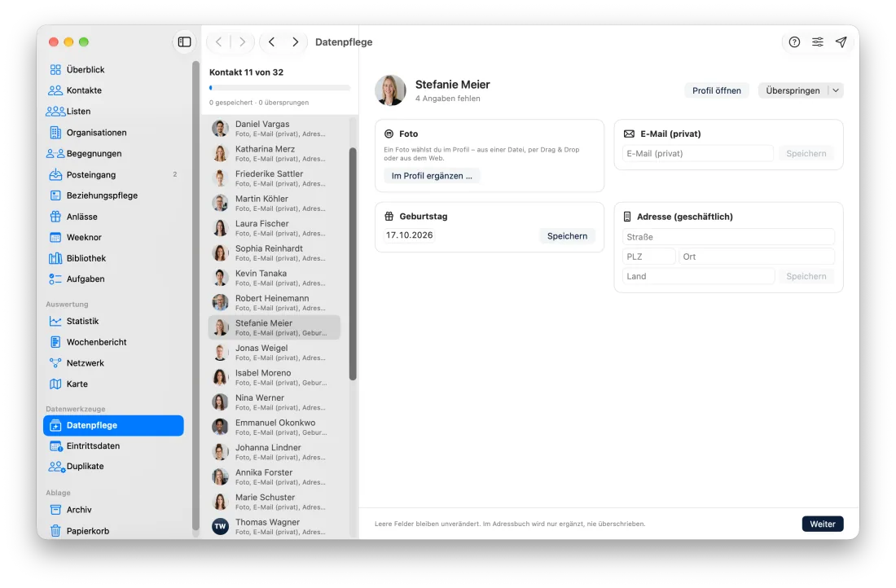The height and width of the screenshot is (588, 896).
Task: Click the Listen group icon
Action: pyautogui.click(x=55, y=112)
